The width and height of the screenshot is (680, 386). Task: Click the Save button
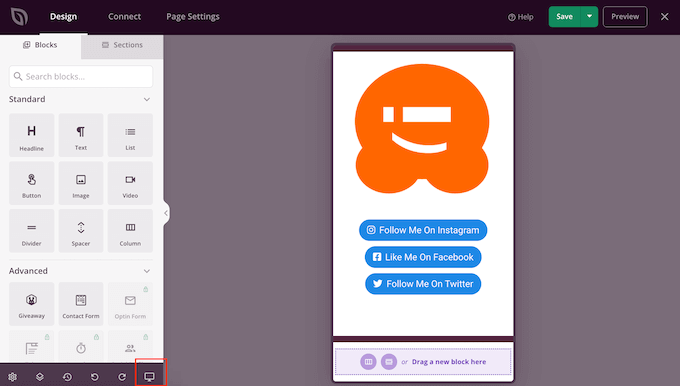coord(565,16)
